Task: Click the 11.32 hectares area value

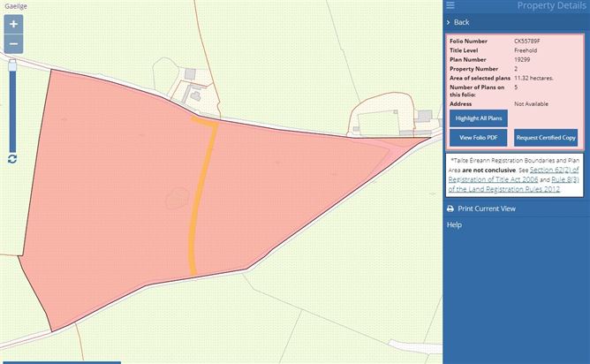Action: point(533,78)
